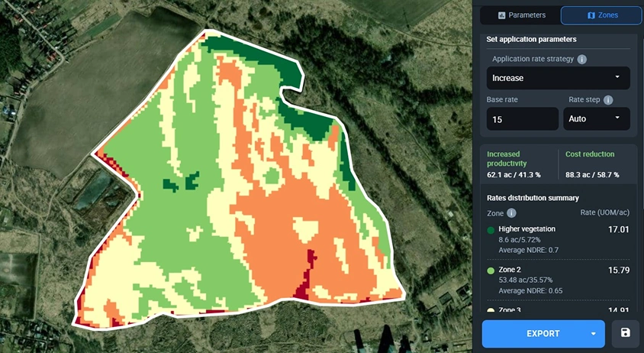644x353 pixels.
Task: Click the Higher vegetation label
Action: [x=527, y=228]
